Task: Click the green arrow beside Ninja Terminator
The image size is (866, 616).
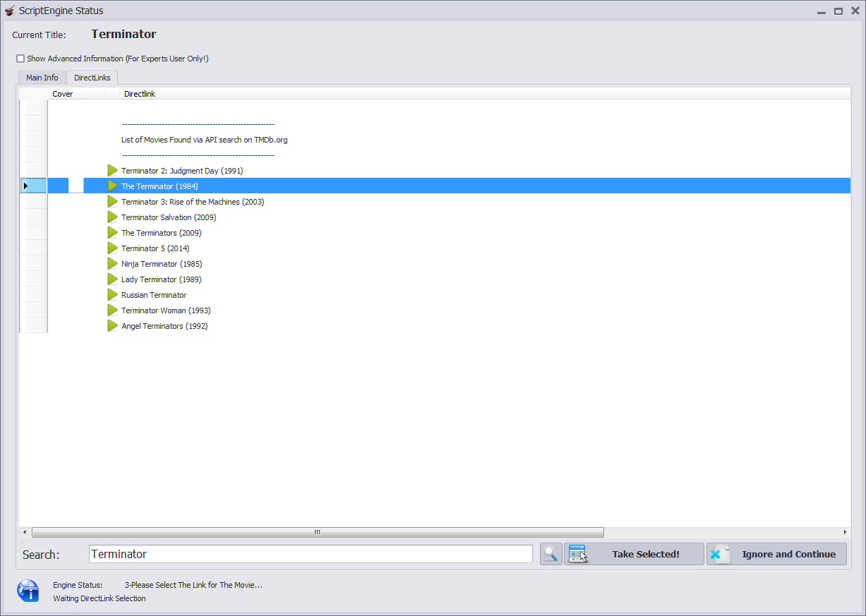Action: 112,264
